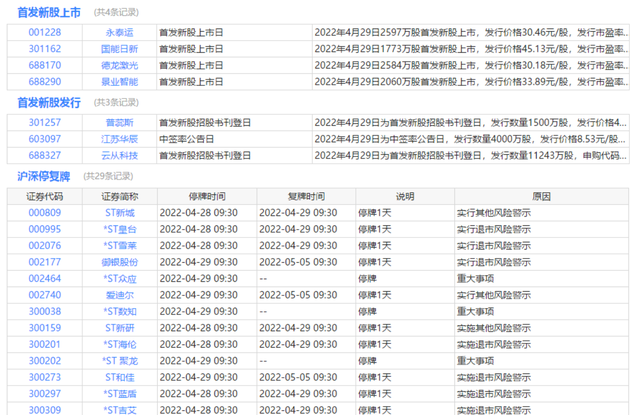The height and width of the screenshot is (415, 640).
Task: Open the 爱迪尔 stock link
Action: (120, 295)
